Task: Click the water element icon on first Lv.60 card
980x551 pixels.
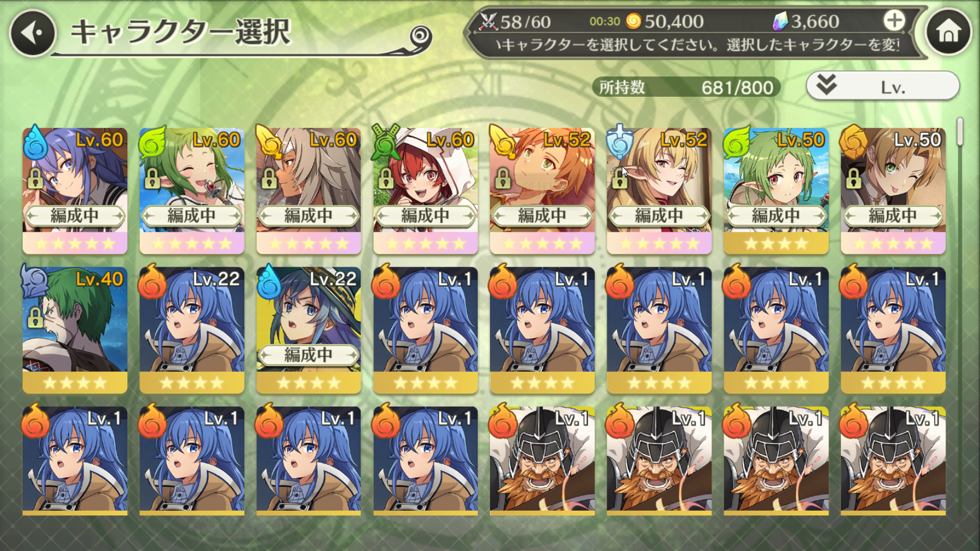Action: (x=36, y=143)
